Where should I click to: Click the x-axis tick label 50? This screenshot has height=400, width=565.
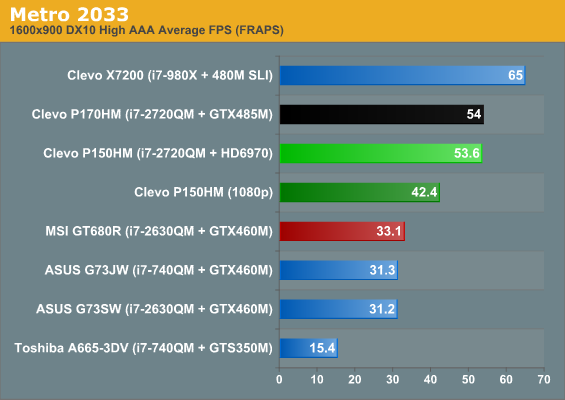coord(468,379)
